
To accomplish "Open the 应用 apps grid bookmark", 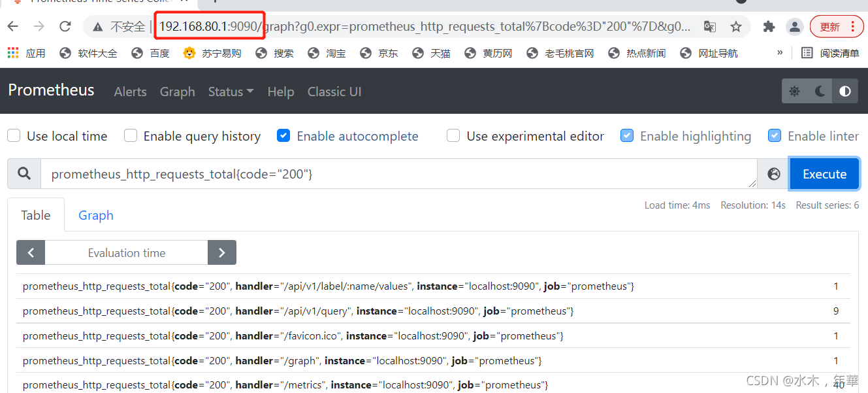I will tap(27, 53).
